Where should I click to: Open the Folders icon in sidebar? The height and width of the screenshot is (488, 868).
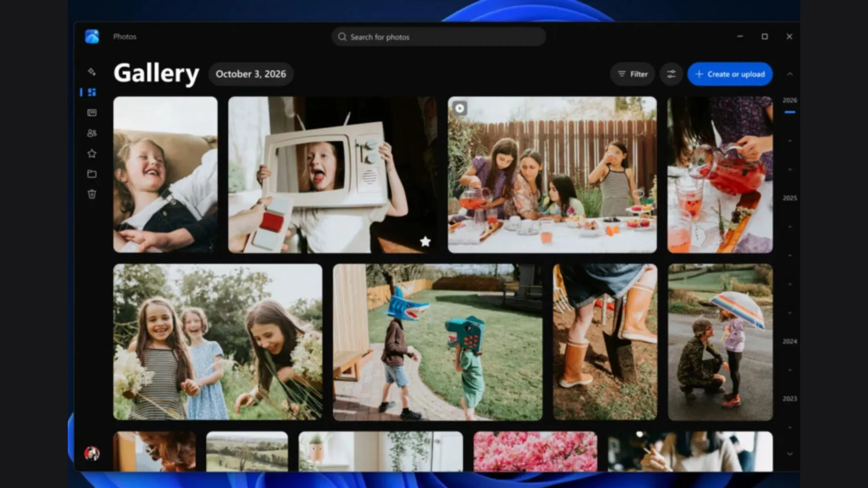click(92, 174)
